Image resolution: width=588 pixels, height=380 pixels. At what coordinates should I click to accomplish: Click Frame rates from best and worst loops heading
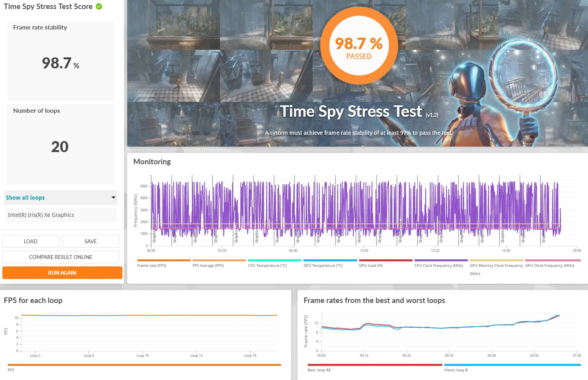pos(374,300)
